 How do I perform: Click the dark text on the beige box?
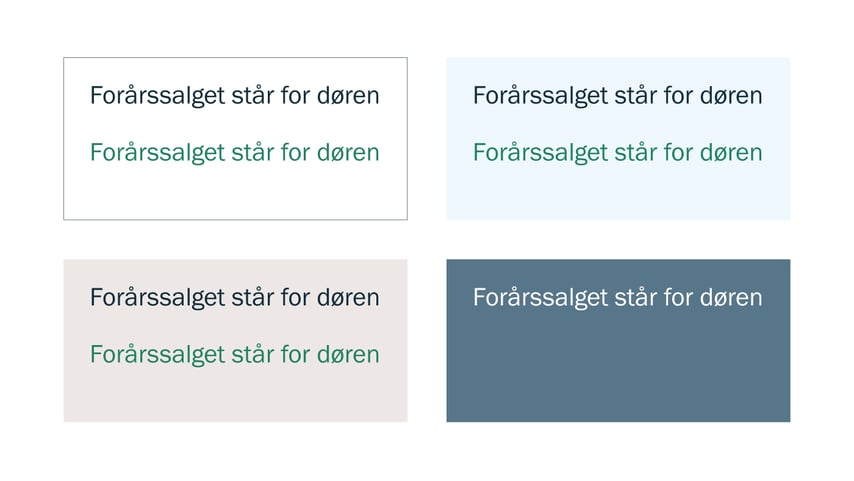pyautogui.click(x=235, y=298)
